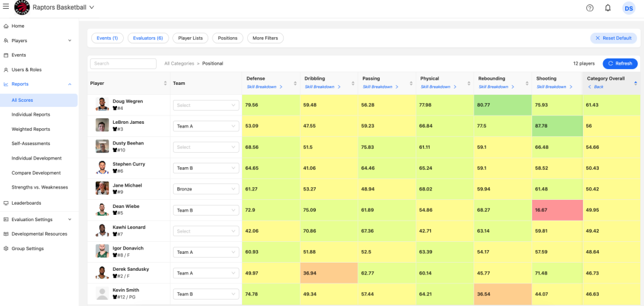
Task: Go to Developmental Resources page
Action: point(39,234)
